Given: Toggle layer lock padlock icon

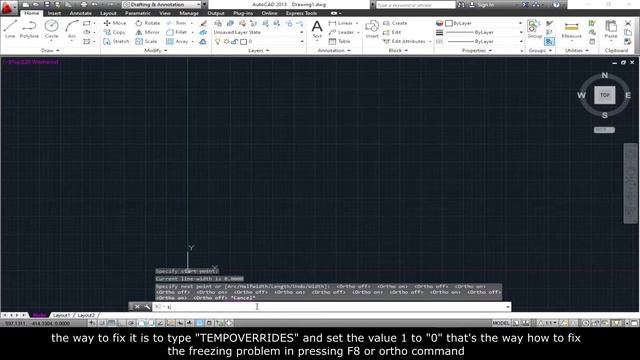Looking at the screenshot, I should point(234,41).
